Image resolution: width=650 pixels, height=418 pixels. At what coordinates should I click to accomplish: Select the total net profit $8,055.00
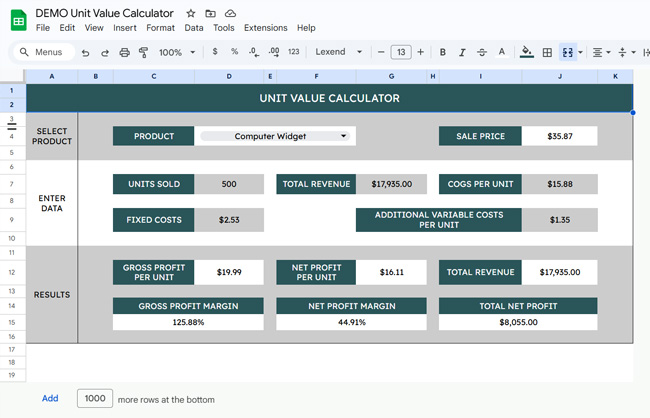click(x=518, y=322)
